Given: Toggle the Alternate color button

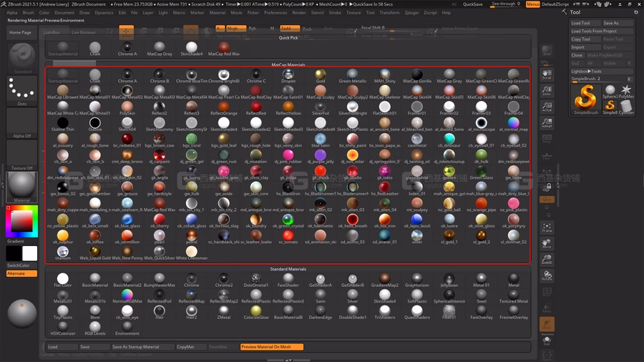Looking at the screenshot, I should (x=21, y=273).
